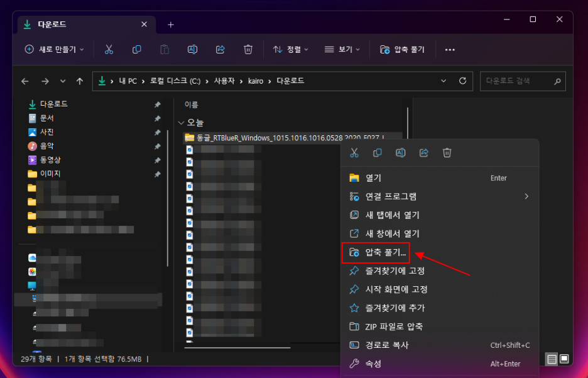This screenshot has height=378, width=588.
Task: Click the Copy icon in context menu
Action: click(378, 153)
